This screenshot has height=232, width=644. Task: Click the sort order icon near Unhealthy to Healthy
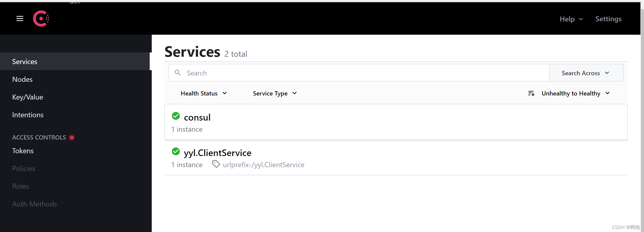pos(532,93)
